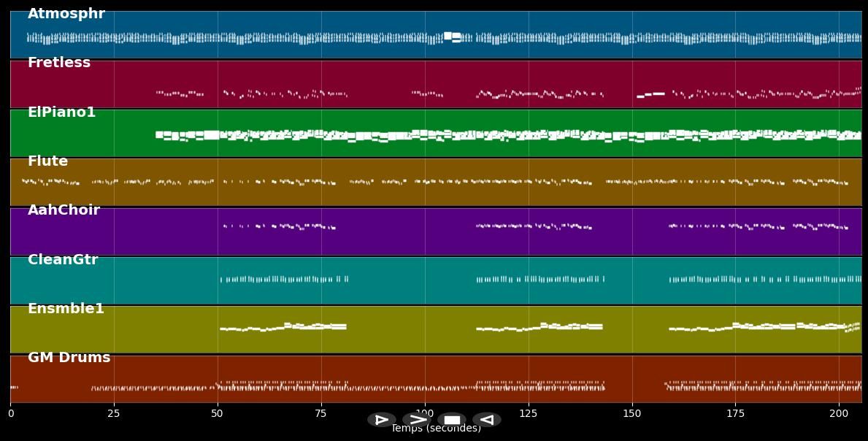Click the Flute track name
The width and height of the screenshot is (868, 441).
click(x=47, y=161)
